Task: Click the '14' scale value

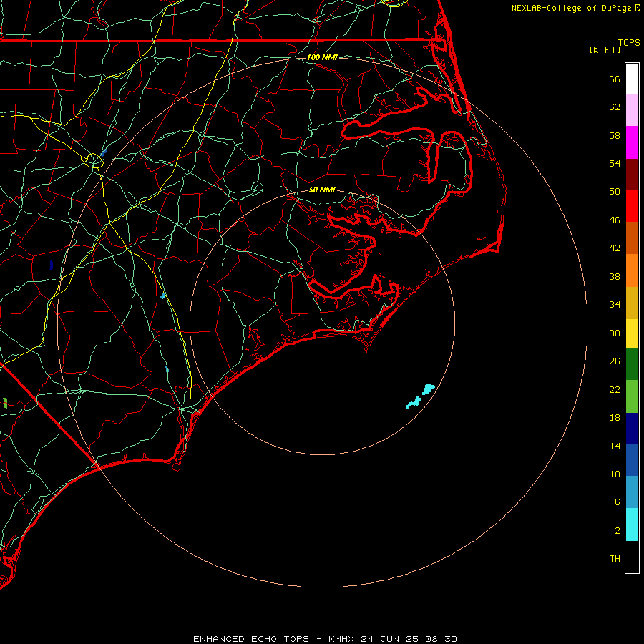Action: click(x=615, y=446)
